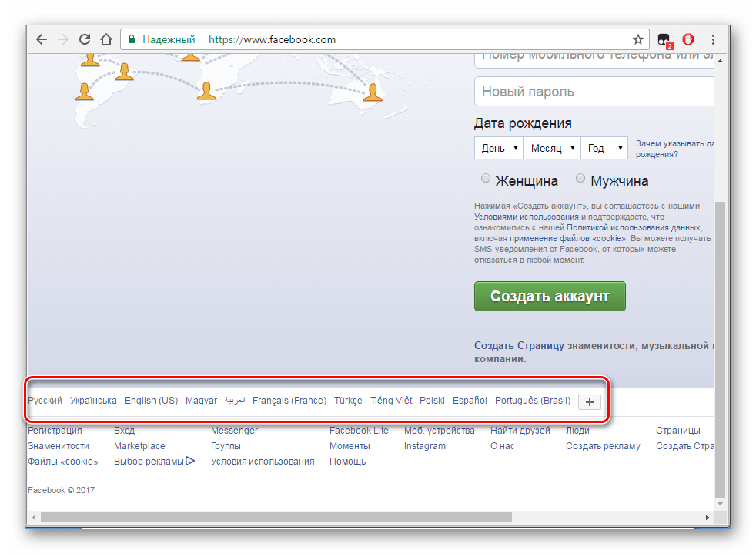Open Chrome three-dot menu
The height and width of the screenshot is (554, 756).
[714, 39]
